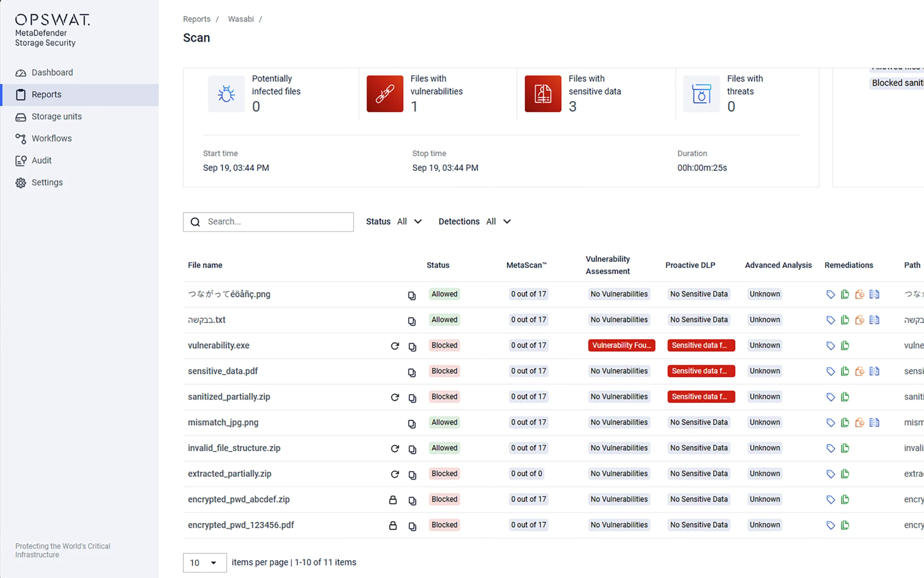Click the reprocess arrow beside sanitized_partially.zip
Viewport: 924px width, 578px height.
tap(394, 397)
